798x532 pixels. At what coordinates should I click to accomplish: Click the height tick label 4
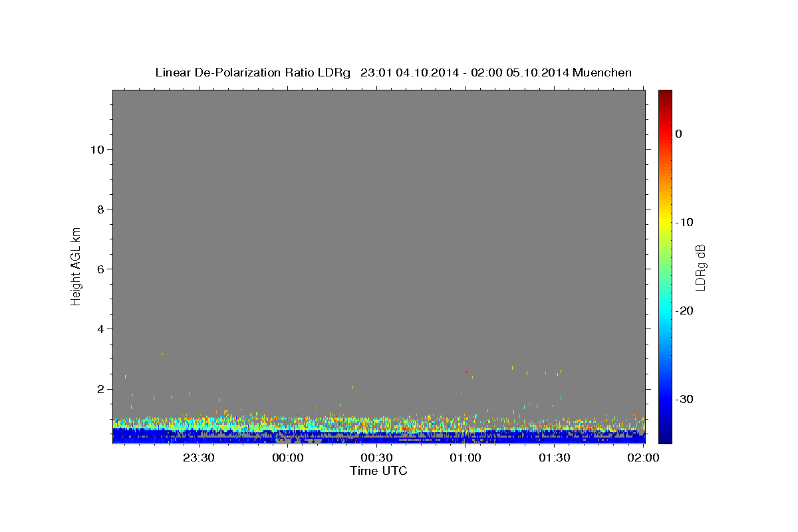[x=101, y=329]
